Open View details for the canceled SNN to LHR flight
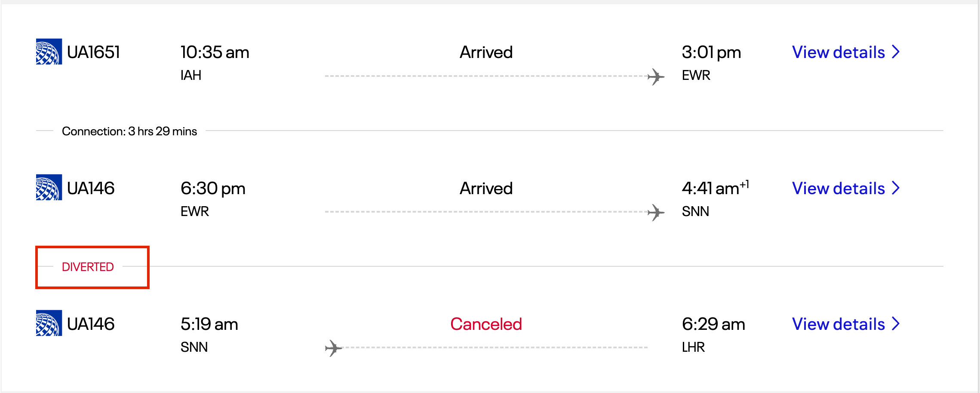Viewport: 980px width, 393px height. pos(838,324)
